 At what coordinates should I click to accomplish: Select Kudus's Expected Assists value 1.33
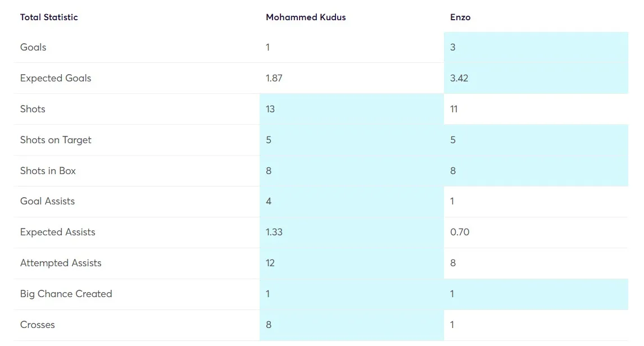tap(274, 232)
